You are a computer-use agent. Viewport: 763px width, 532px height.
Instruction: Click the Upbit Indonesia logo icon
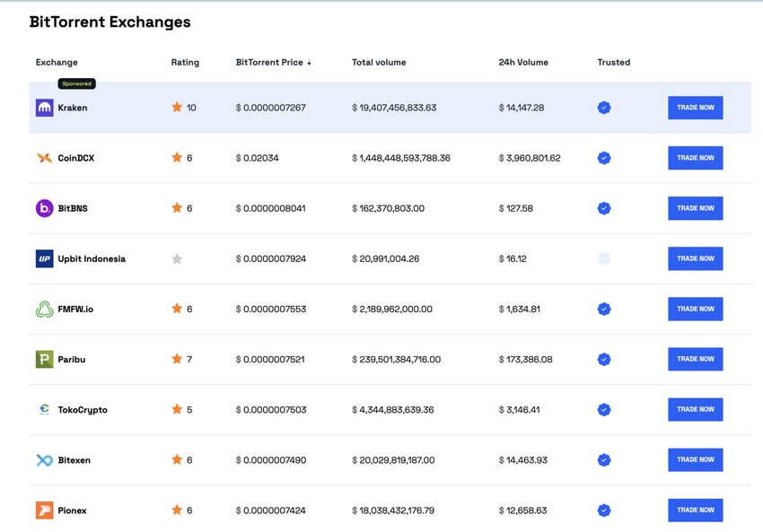[44, 258]
